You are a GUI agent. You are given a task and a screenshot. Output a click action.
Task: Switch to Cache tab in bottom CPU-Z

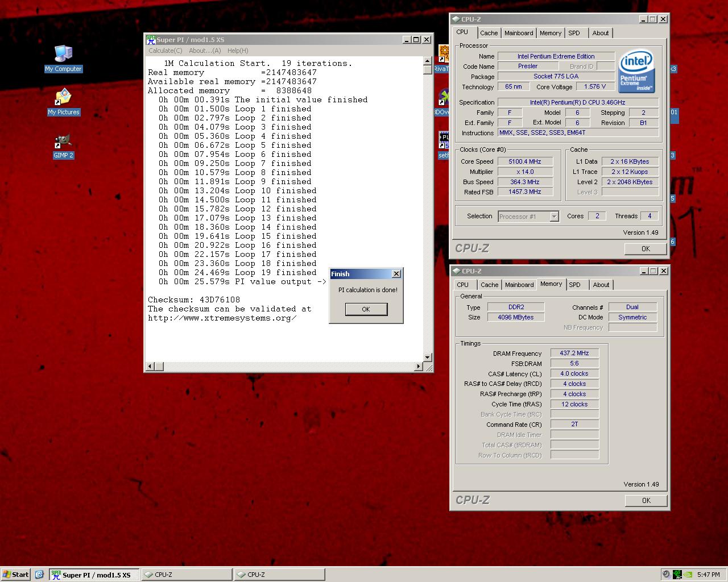[489, 285]
